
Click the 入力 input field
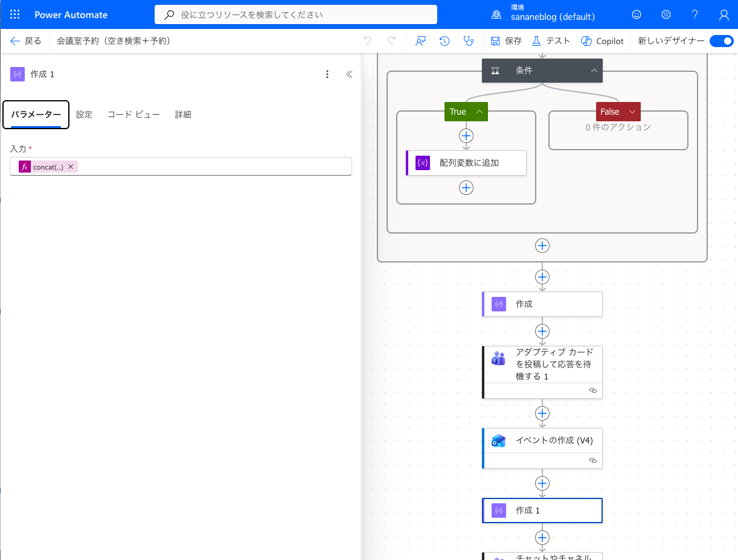181,167
